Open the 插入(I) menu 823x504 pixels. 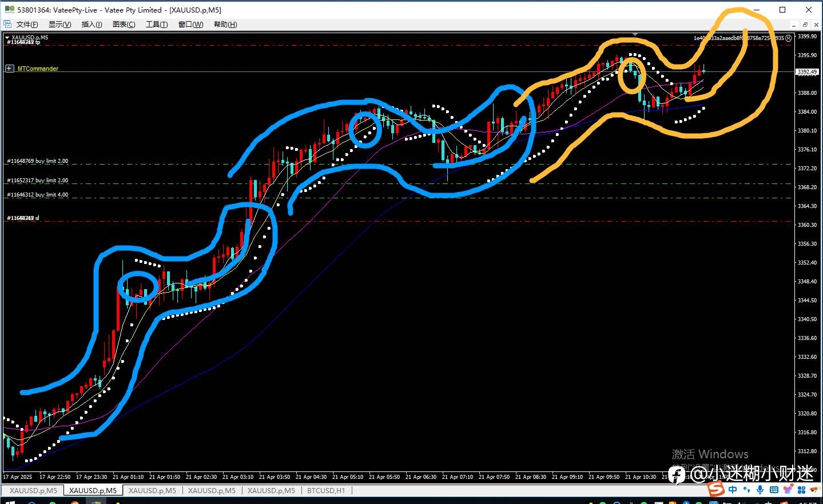click(92, 25)
